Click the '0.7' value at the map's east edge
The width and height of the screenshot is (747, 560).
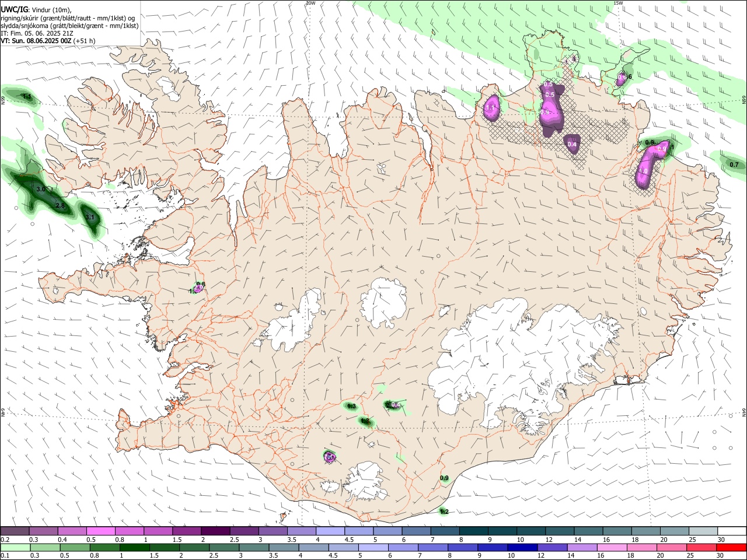click(x=734, y=165)
